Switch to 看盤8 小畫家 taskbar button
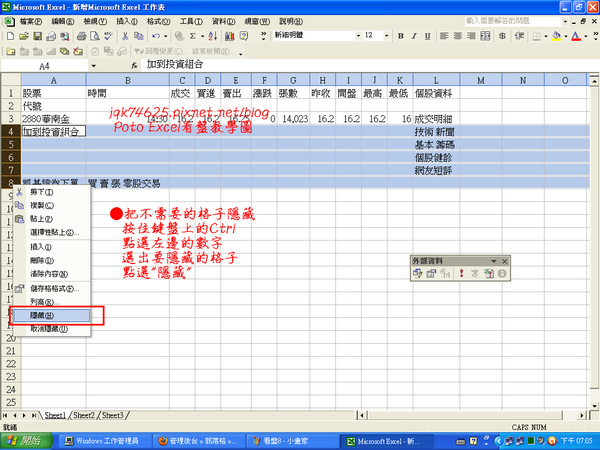 coord(292,441)
